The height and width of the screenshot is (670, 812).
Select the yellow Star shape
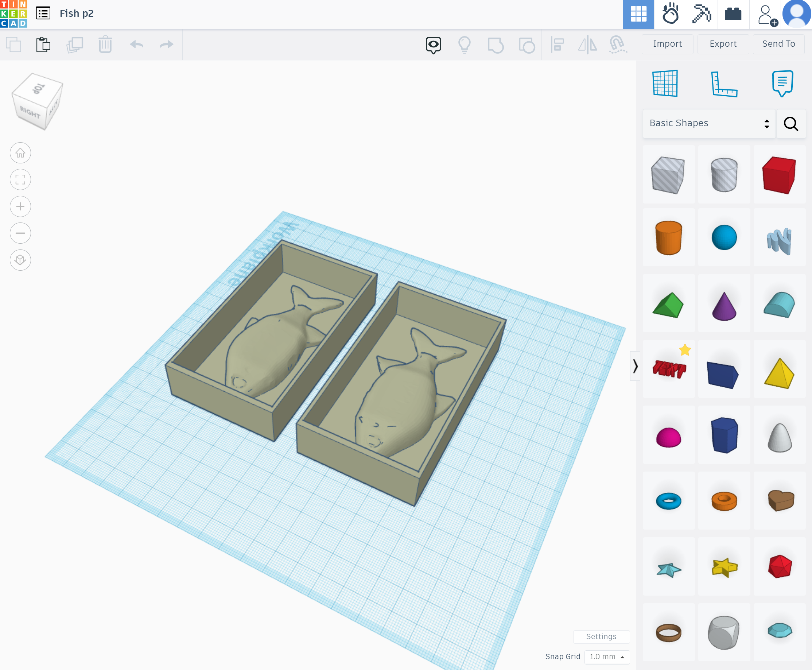724,567
